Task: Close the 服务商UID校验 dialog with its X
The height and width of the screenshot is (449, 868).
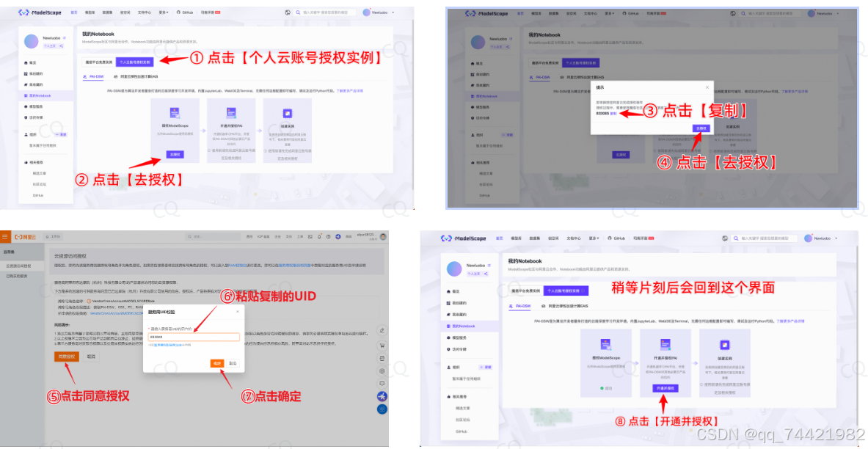Action: pyautogui.click(x=238, y=312)
